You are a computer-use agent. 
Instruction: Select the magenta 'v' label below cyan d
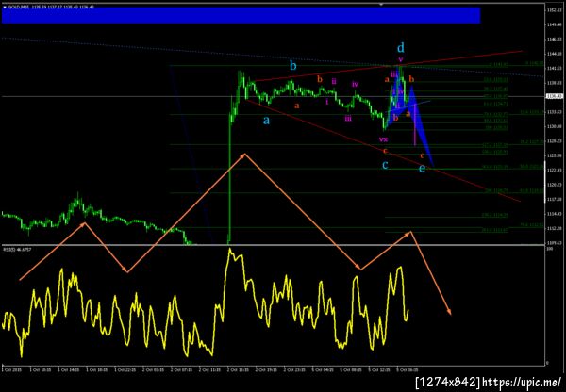coord(401,59)
